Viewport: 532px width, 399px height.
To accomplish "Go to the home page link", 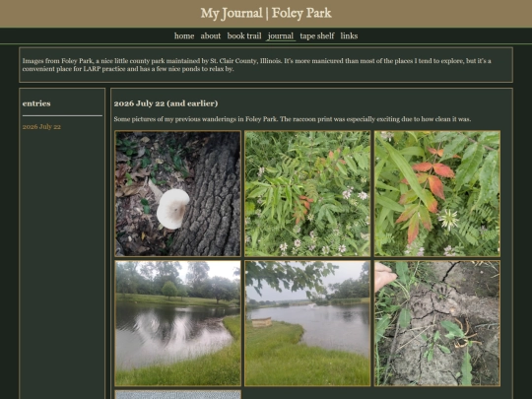I will click(x=184, y=36).
